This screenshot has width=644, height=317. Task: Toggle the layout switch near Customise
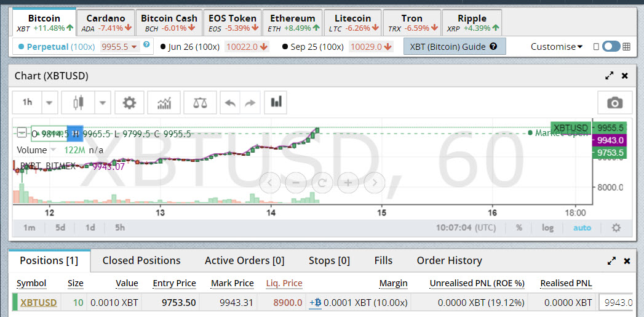pyautogui.click(x=611, y=46)
